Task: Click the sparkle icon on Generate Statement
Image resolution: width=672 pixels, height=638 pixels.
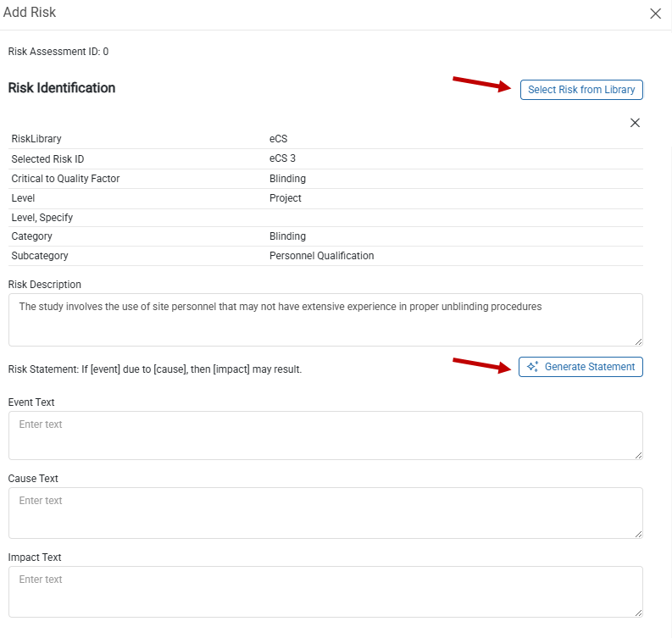Action: [x=532, y=367]
